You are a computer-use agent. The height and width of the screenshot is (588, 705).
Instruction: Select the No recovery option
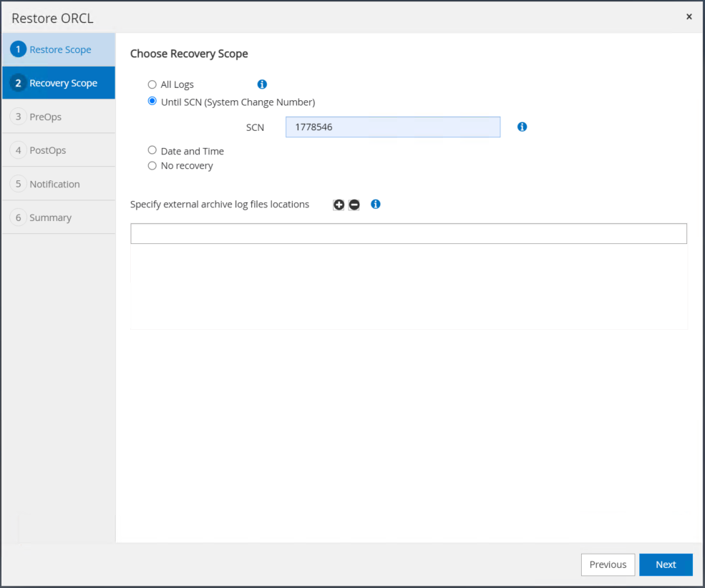point(152,165)
